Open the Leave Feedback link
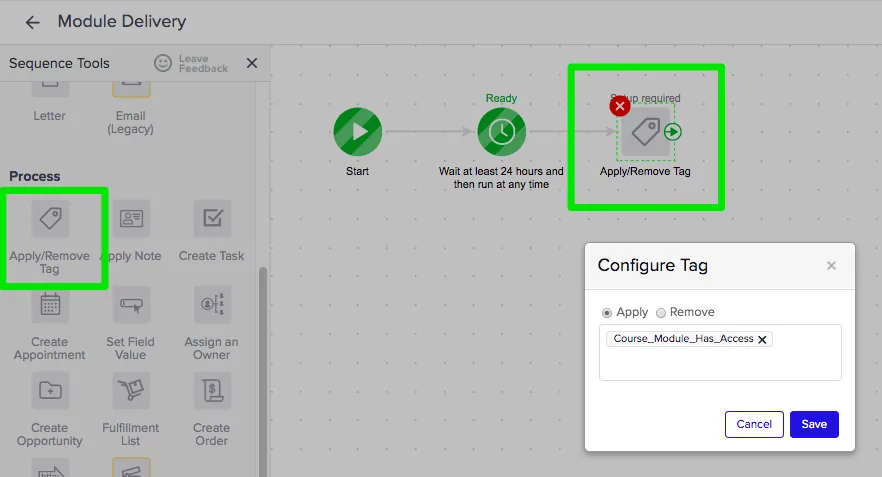This screenshot has height=477, width=882. pyautogui.click(x=191, y=63)
